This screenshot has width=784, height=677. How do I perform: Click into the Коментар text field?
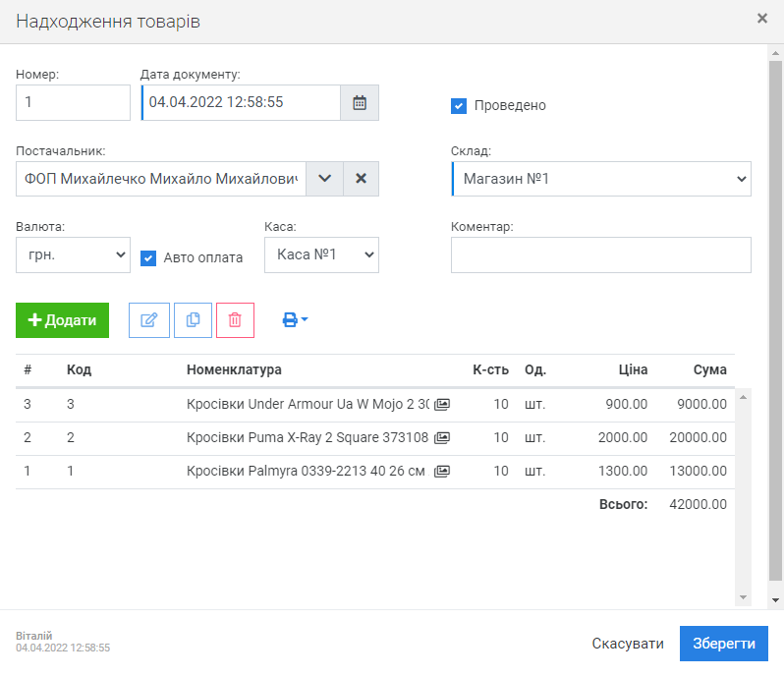coord(600,254)
